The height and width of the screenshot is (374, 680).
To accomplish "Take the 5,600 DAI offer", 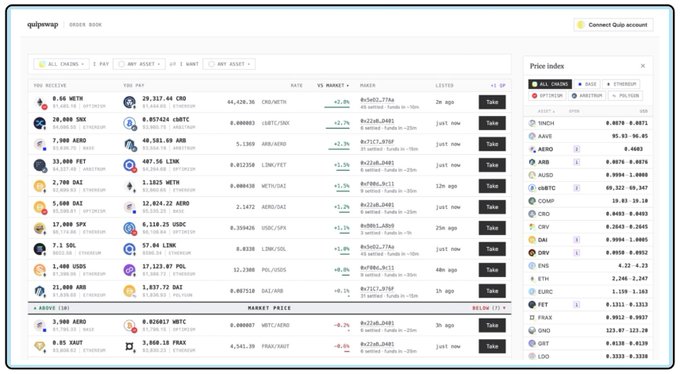I will (492, 207).
